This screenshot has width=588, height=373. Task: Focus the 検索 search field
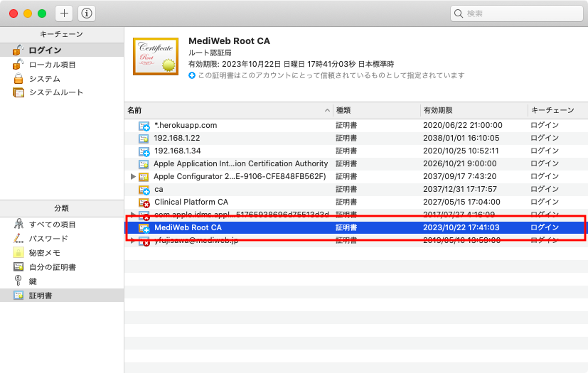(x=516, y=13)
